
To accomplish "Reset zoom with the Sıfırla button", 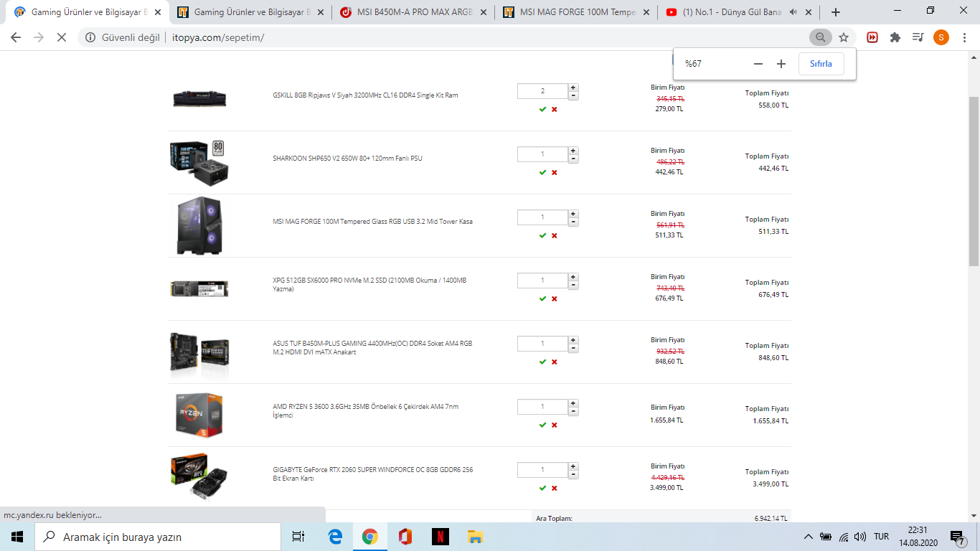I will point(821,64).
